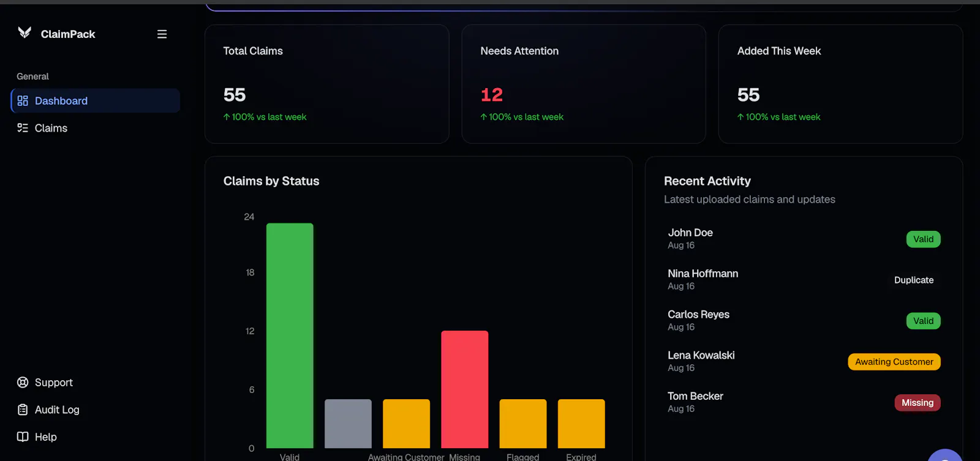The image size is (980, 461).
Task: Click the Recent Activity heading
Action: 707,181
